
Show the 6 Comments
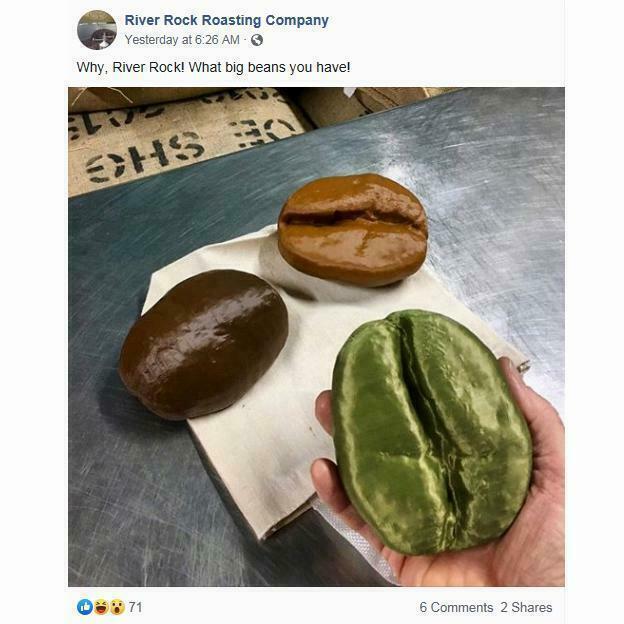[x=456, y=607]
